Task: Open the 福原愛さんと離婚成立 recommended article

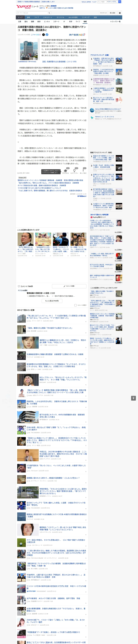Action: point(63,341)
